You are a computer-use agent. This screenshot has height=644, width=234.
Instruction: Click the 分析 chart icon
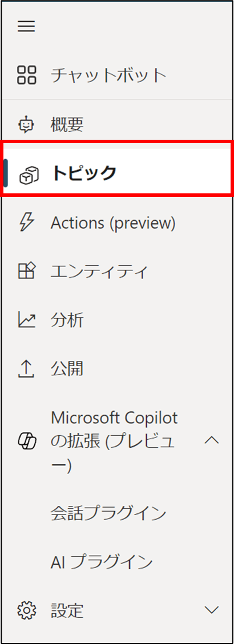(x=27, y=321)
